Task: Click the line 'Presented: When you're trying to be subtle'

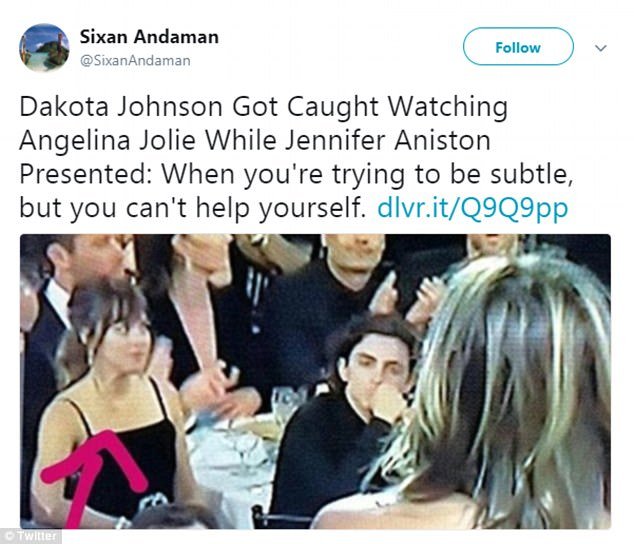Action: [x=296, y=174]
